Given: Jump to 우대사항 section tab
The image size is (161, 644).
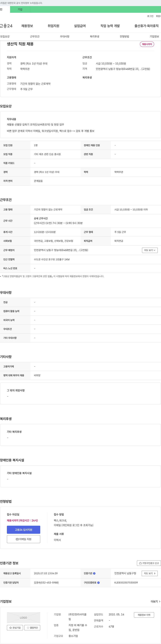Looking at the screenshot, I should pyautogui.click(x=65, y=36).
